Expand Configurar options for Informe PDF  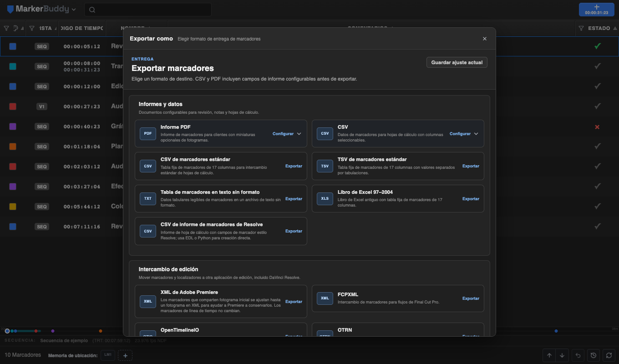(x=287, y=134)
